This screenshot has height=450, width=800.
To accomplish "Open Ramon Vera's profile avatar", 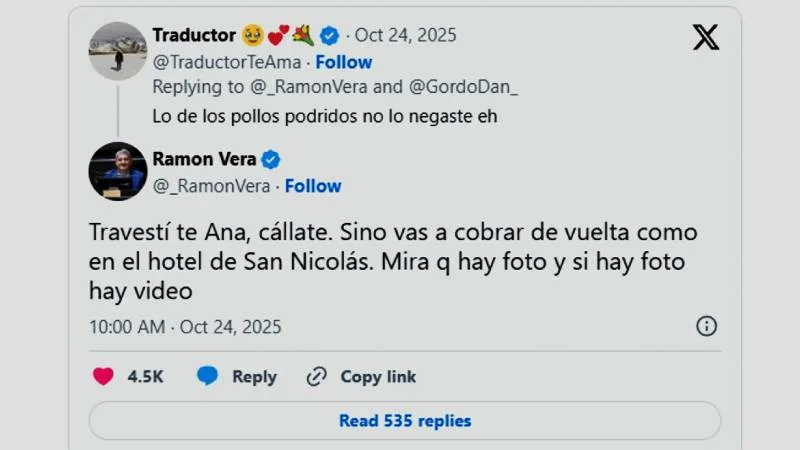I will tap(117, 171).
